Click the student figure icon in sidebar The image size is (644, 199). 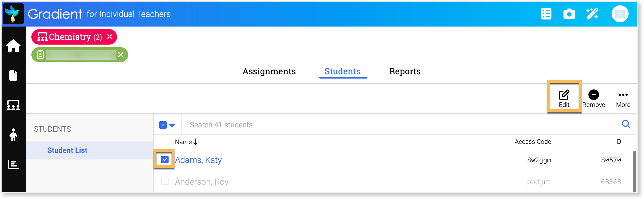(x=13, y=135)
